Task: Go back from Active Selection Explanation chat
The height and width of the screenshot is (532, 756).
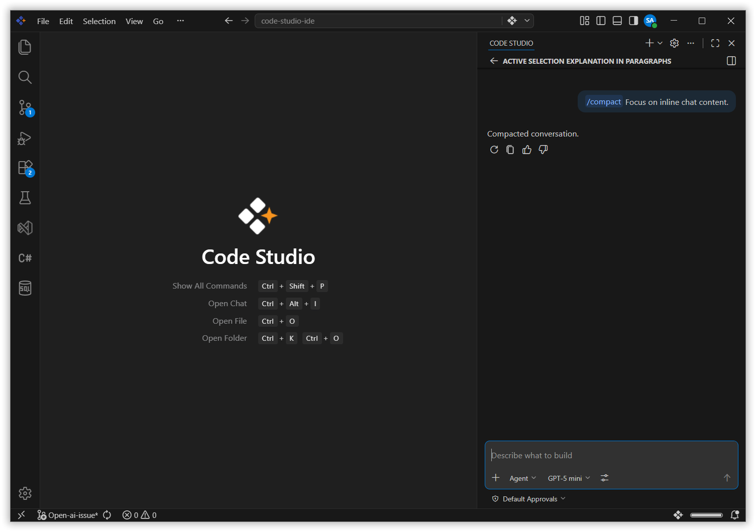Action: click(x=494, y=61)
